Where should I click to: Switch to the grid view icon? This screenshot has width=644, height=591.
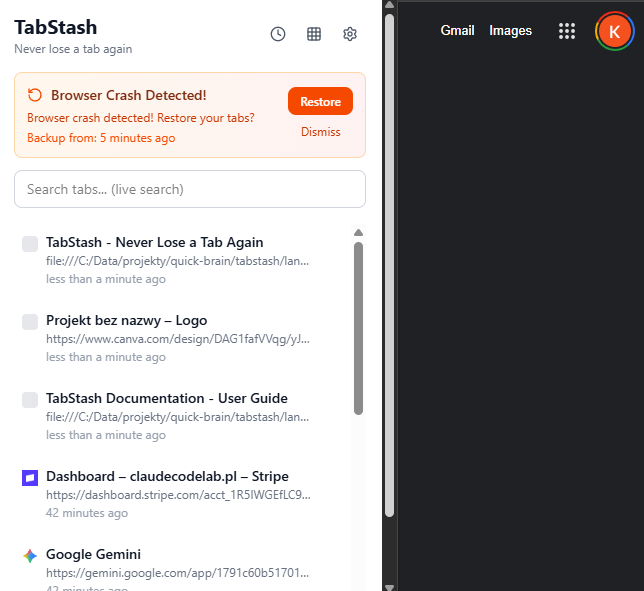coord(314,34)
